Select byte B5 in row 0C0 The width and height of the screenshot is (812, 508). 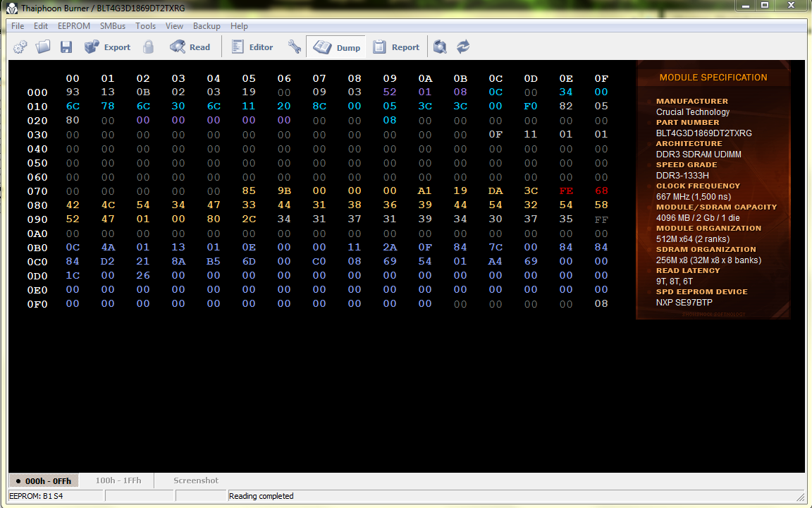pos(214,261)
